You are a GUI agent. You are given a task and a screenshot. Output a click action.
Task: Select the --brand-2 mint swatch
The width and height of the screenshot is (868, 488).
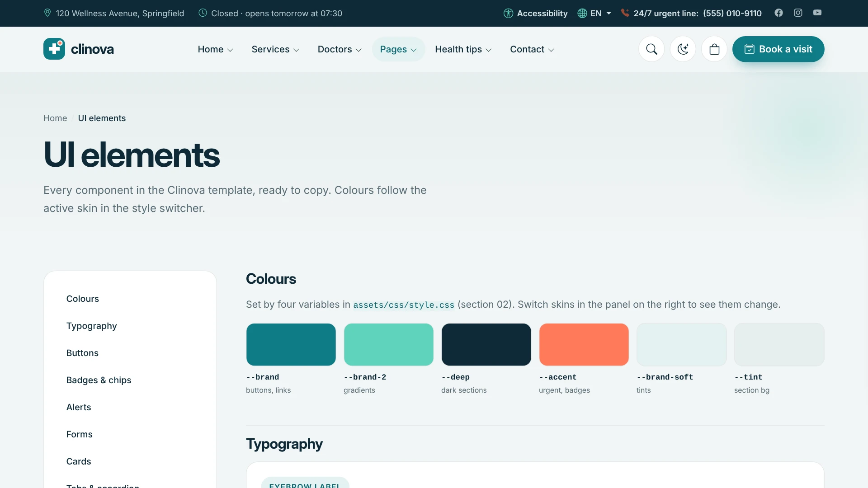point(389,344)
